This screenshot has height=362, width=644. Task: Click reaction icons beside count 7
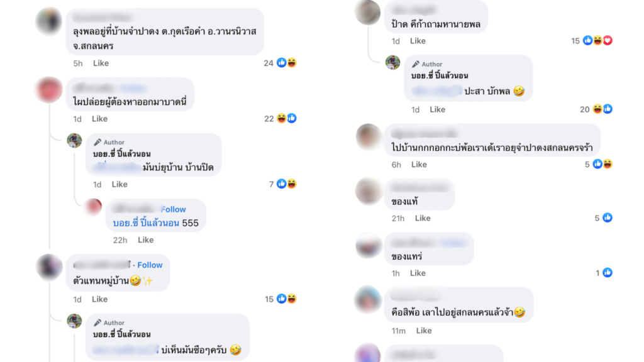[x=287, y=184]
